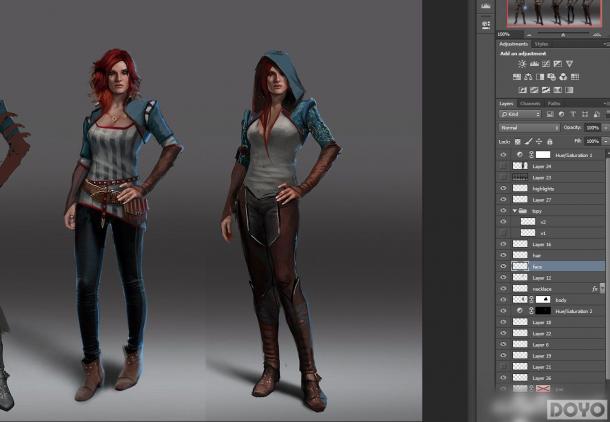This screenshot has width=610, height=422.
Task: Add a Color Lookup adjustment
Action: pos(575,77)
